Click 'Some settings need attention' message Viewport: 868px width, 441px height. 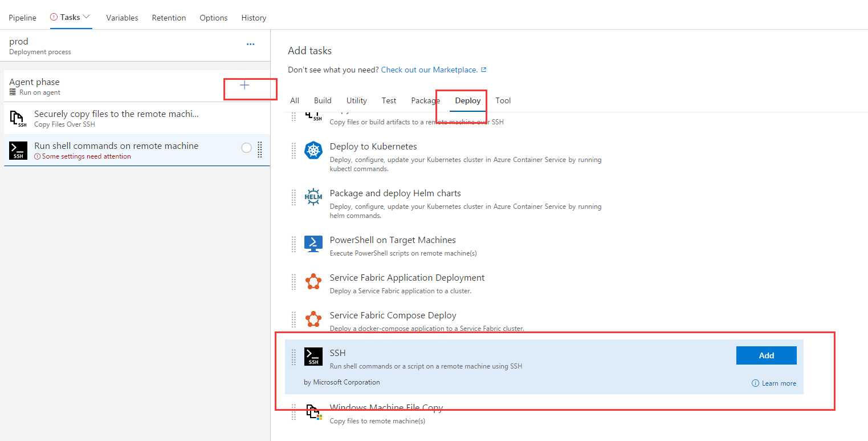pyautogui.click(x=87, y=156)
